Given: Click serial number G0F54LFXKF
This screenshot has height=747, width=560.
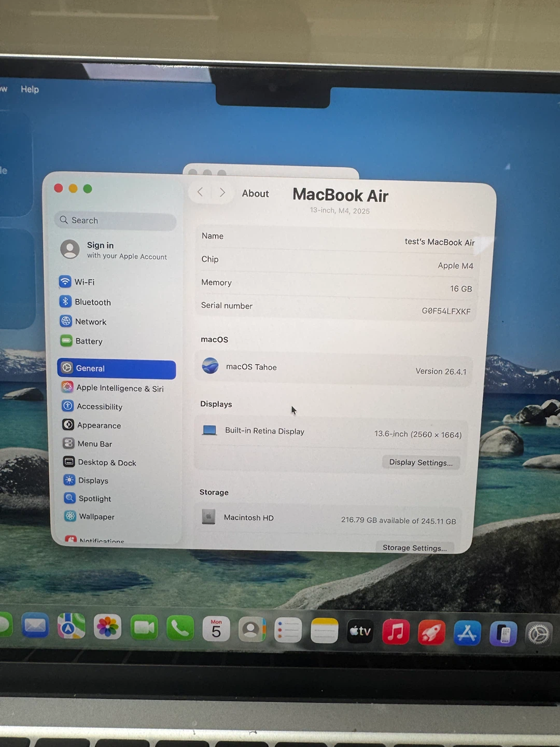Looking at the screenshot, I should pyautogui.click(x=446, y=311).
